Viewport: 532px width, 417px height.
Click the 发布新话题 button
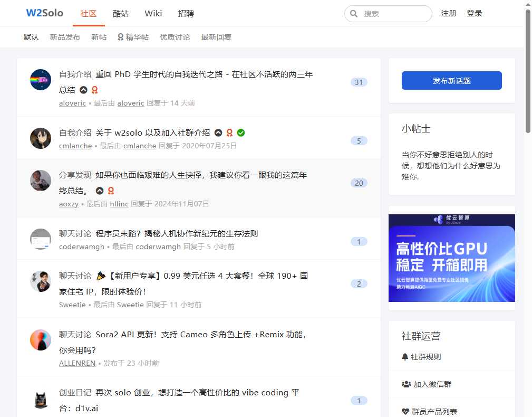coord(451,80)
